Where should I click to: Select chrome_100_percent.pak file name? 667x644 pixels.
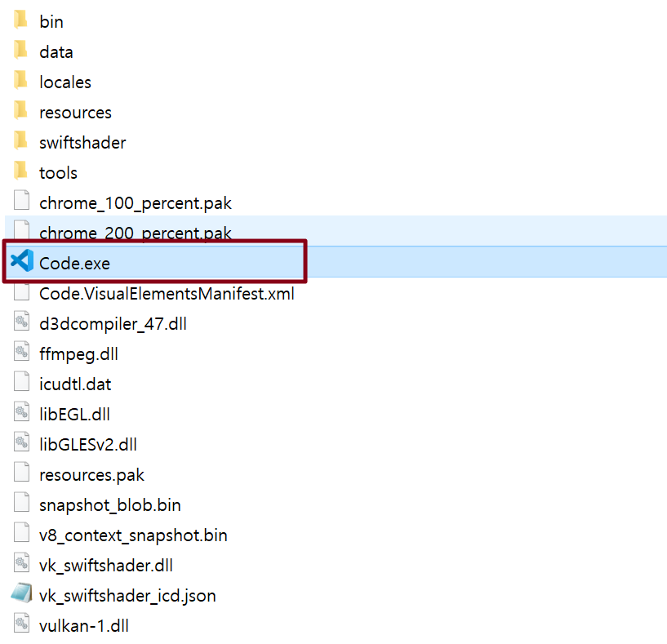tap(136, 204)
